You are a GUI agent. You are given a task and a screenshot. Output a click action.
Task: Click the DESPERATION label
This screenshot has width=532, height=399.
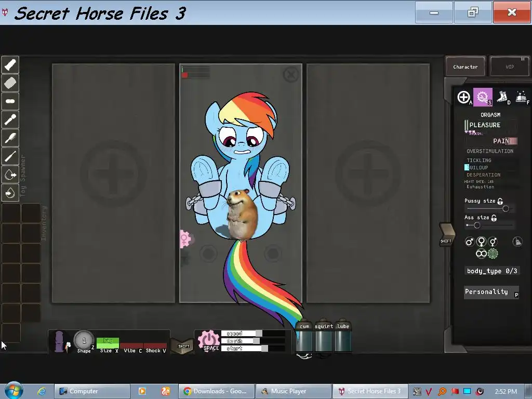[x=483, y=175]
